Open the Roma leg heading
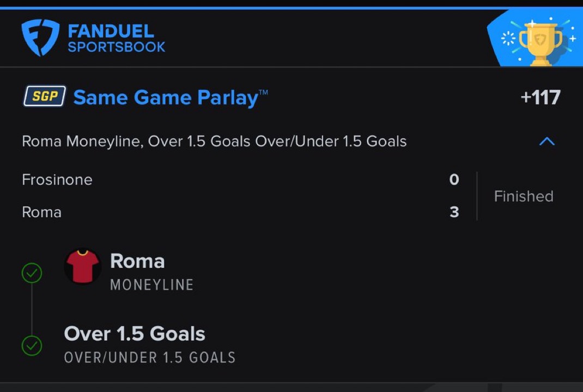 coord(137,261)
